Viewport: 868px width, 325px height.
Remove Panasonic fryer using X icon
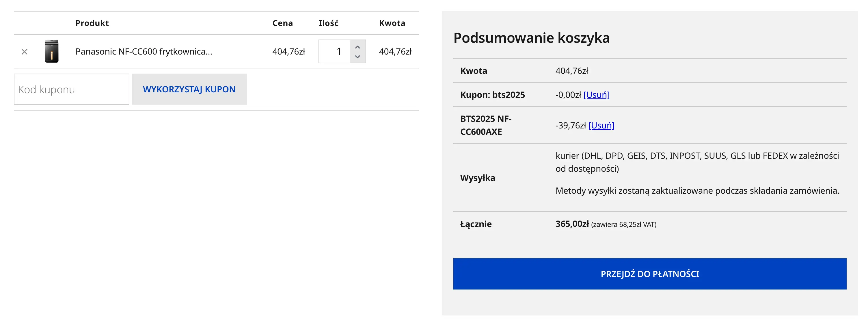[x=24, y=52]
